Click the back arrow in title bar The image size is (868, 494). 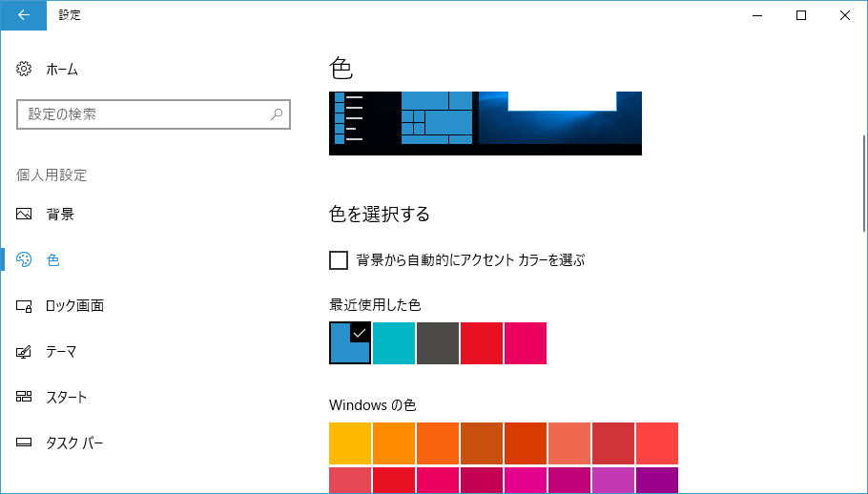24,15
